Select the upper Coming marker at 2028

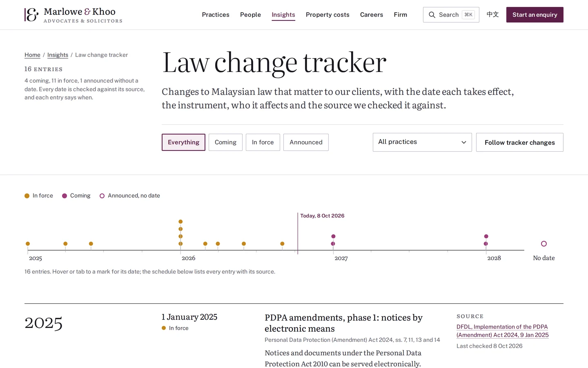486,236
